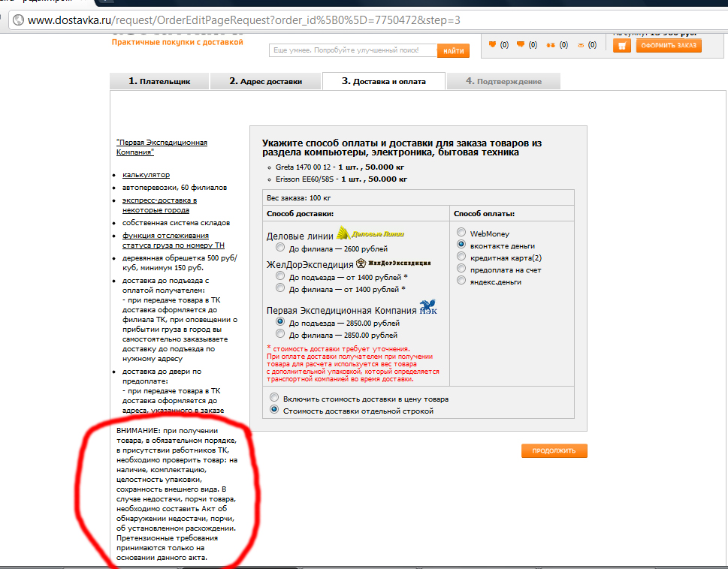Click the Практичные покупки с доставкой slogan

pos(177,42)
